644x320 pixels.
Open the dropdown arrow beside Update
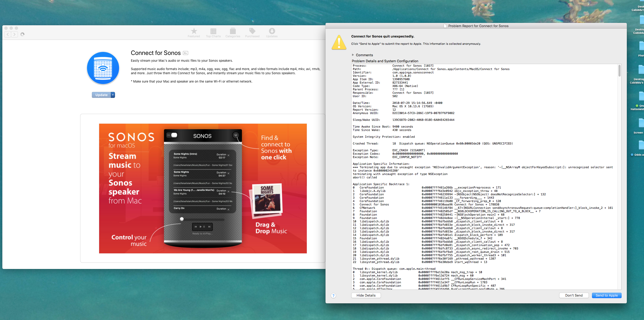point(113,95)
